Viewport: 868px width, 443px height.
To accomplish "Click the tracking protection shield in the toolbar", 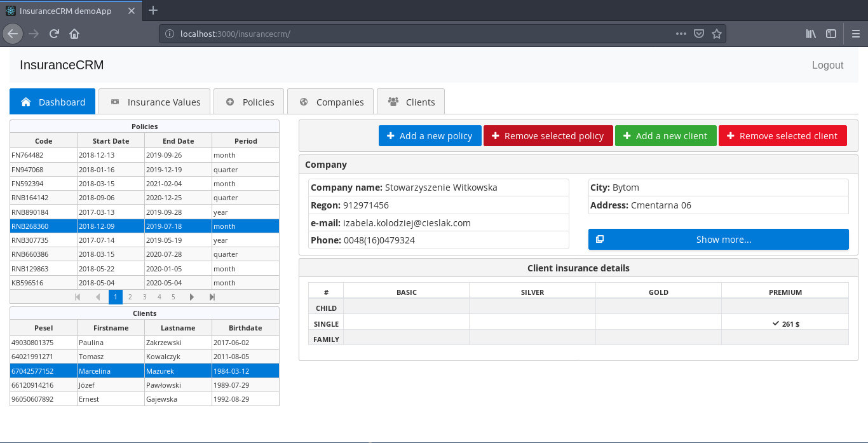I will click(699, 33).
